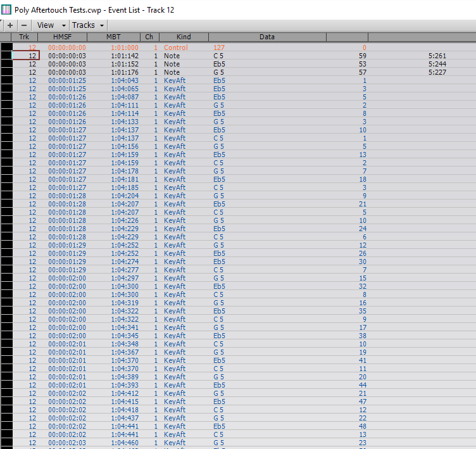Click the velocity value 57 for G 5 note
The height and width of the screenshot is (449, 476).
tap(362, 72)
